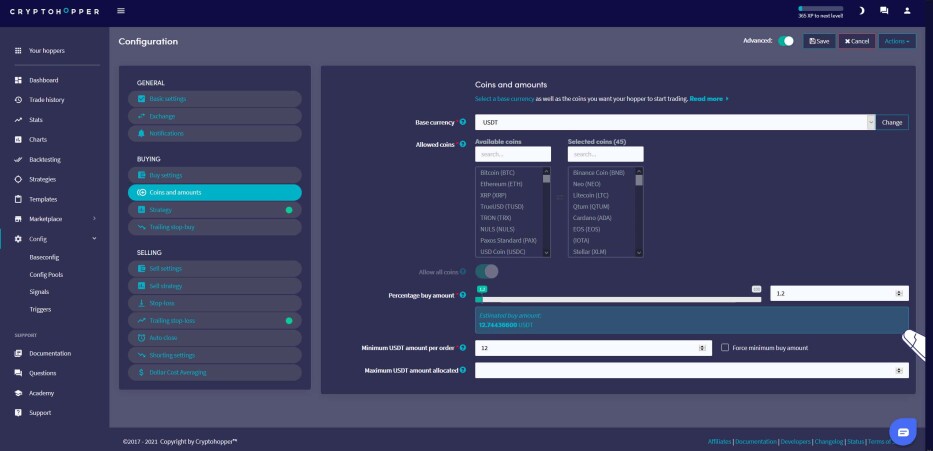Open the chat messages icon in header

click(884, 11)
